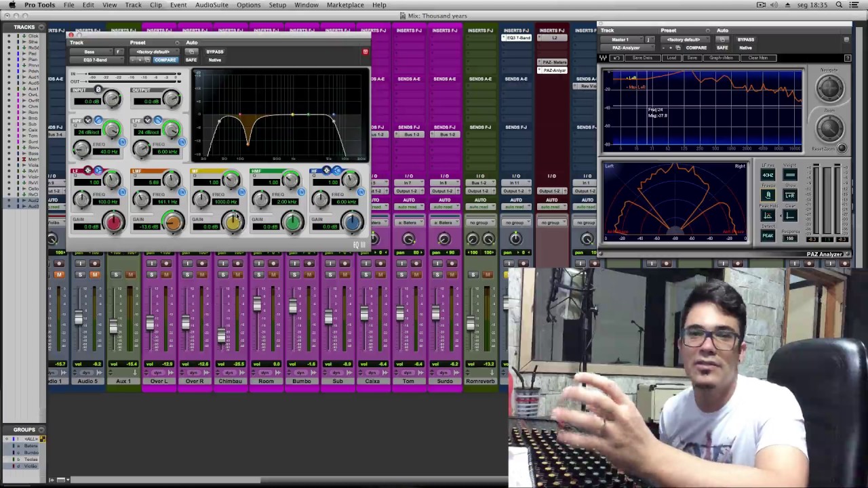Toggle MF band IN button
868x488 pixels.
coord(241,192)
